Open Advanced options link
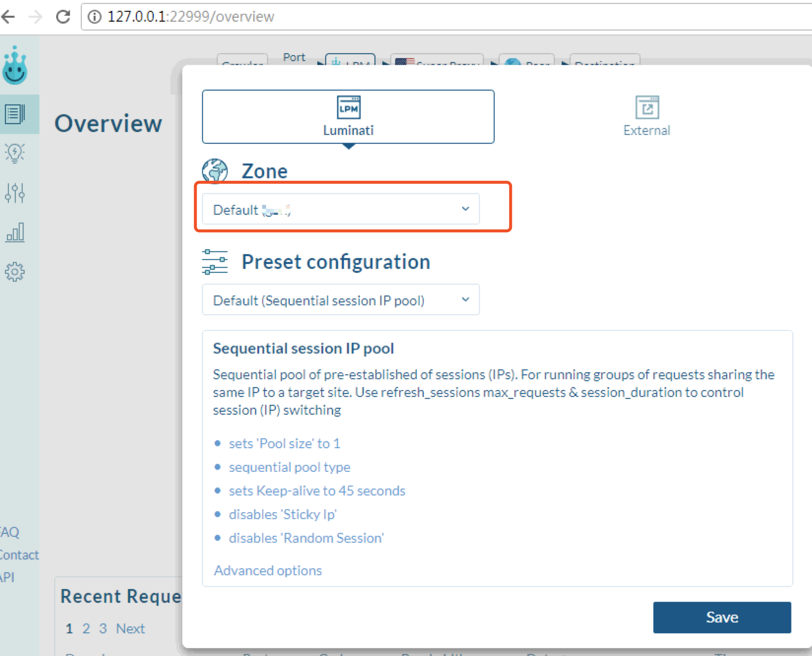 268,570
